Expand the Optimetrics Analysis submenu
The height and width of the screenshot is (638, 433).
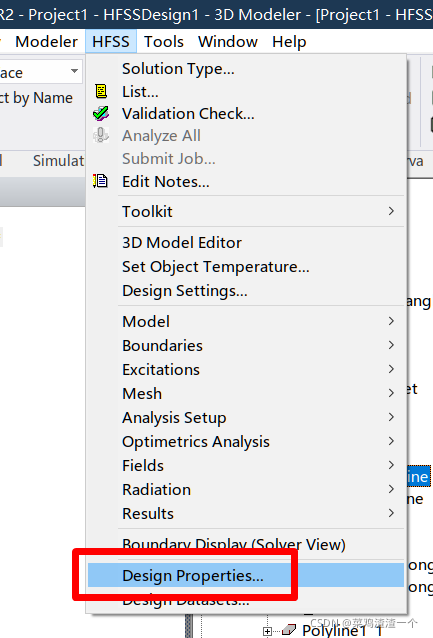point(246,441)
